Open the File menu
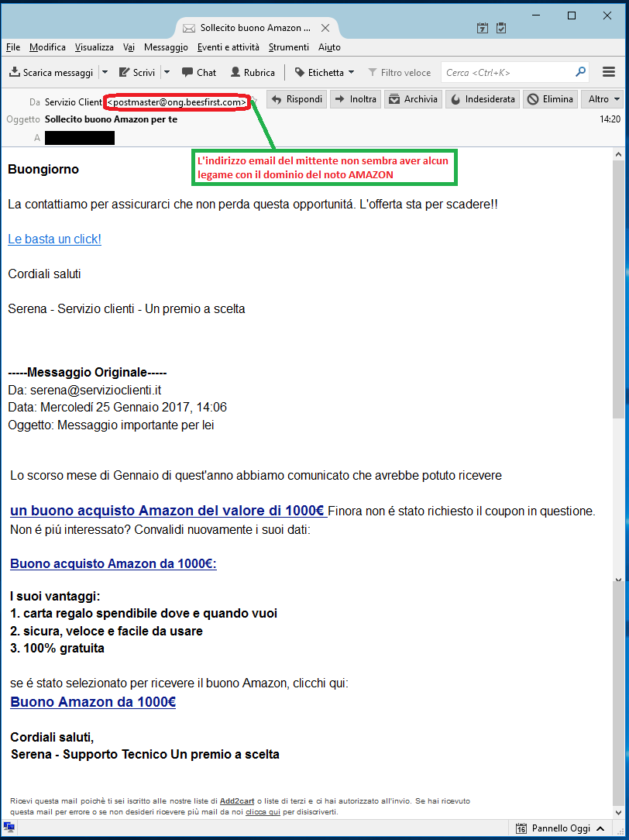This screenshot has height=840, width=629. (13, 47)
